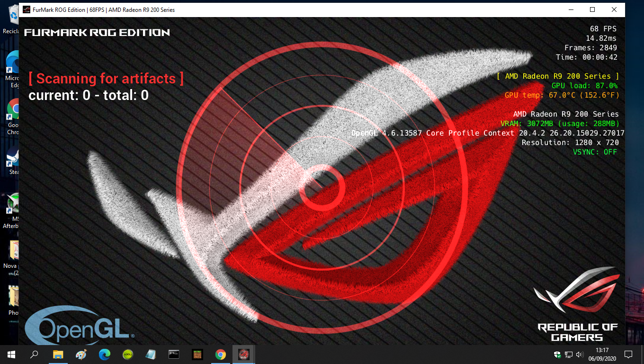
Task: Click the 'Scanning for artifacts' status text
Action: (106, 78)
